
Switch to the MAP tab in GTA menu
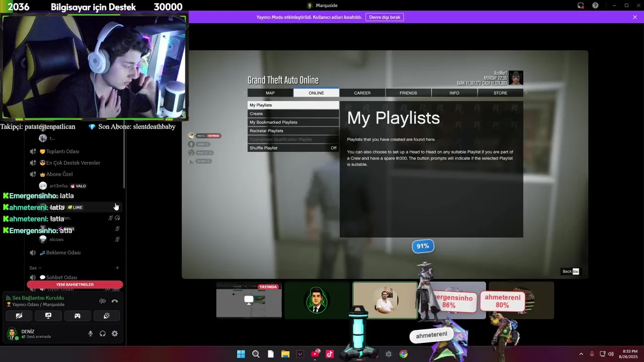coord(270,93)
